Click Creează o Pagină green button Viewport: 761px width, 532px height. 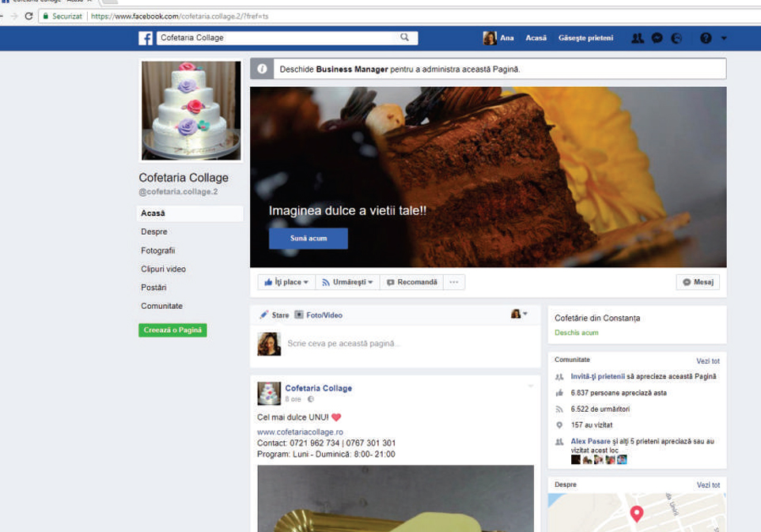[172, 330]
